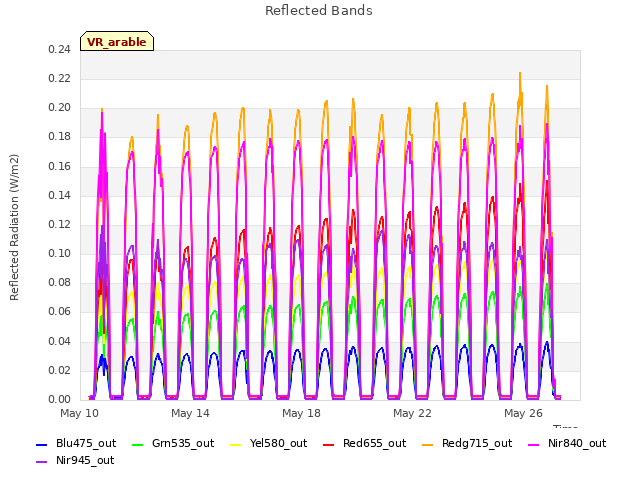Click the May 22 x-axis label

tap(413, 413)
